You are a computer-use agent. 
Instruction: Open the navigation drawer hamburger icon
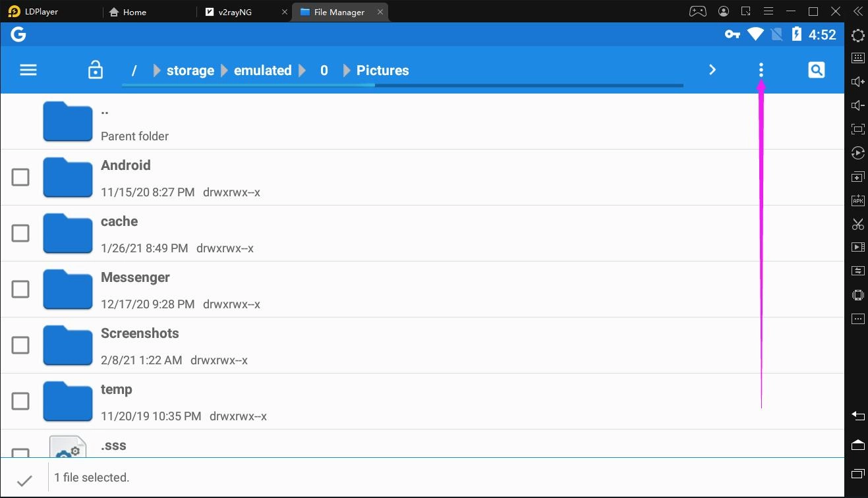(x=28, y=69)
